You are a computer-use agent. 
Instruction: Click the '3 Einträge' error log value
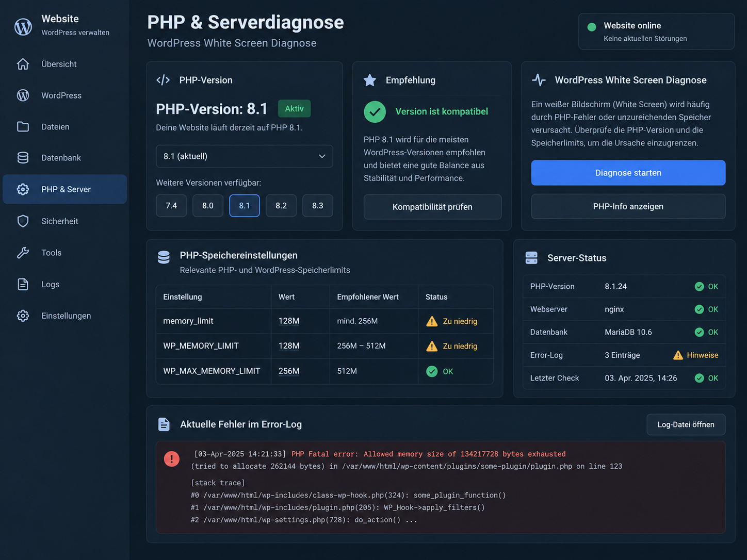coord(622,355)
